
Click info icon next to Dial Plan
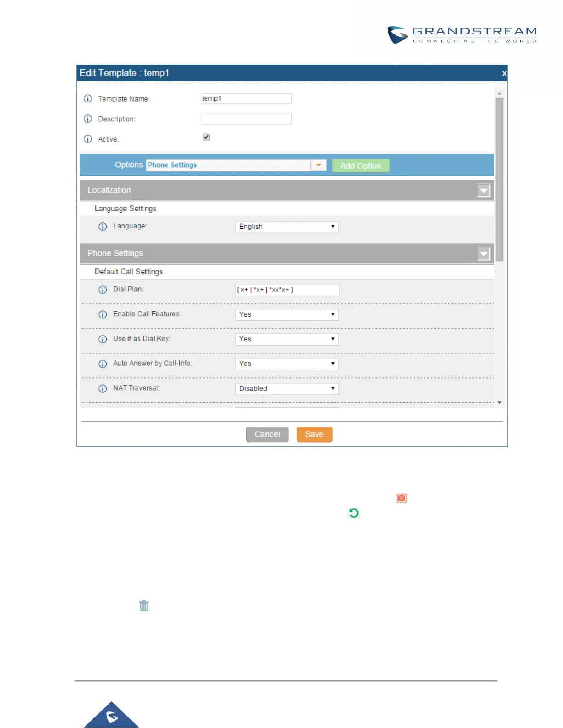tap(103, 290)
